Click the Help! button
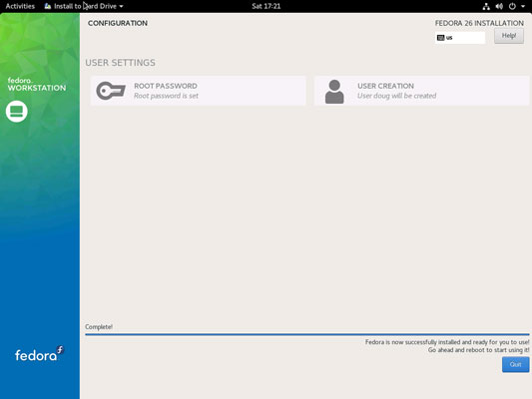 509,36
